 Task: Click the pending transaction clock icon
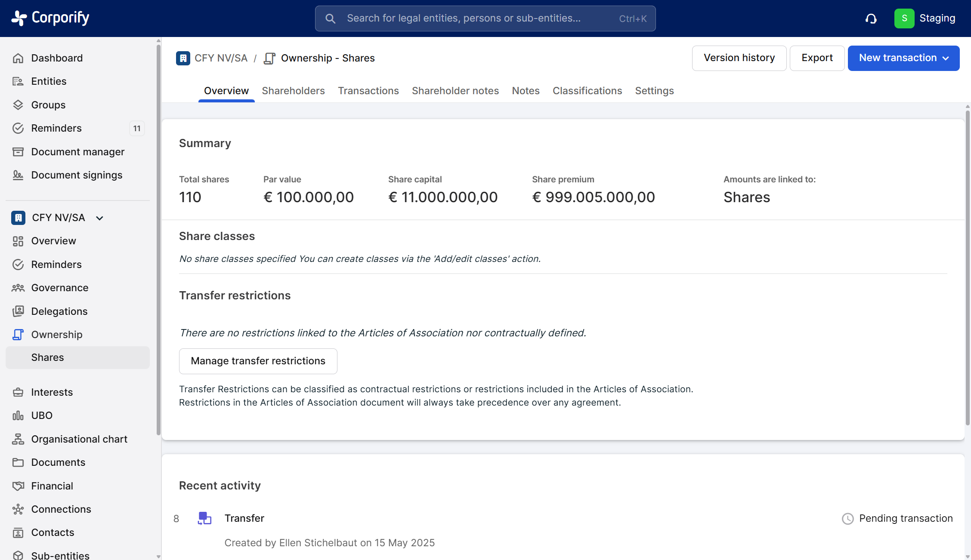[x=847, y=519]
